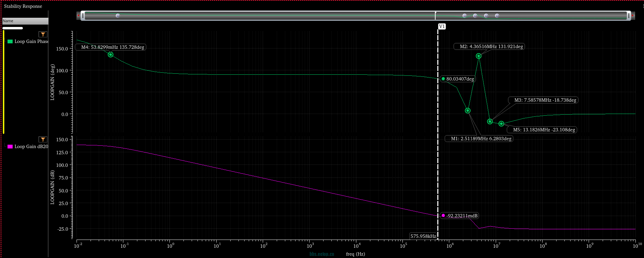
Task: Click the left arrow of the zoom bar
Action: 78,15
